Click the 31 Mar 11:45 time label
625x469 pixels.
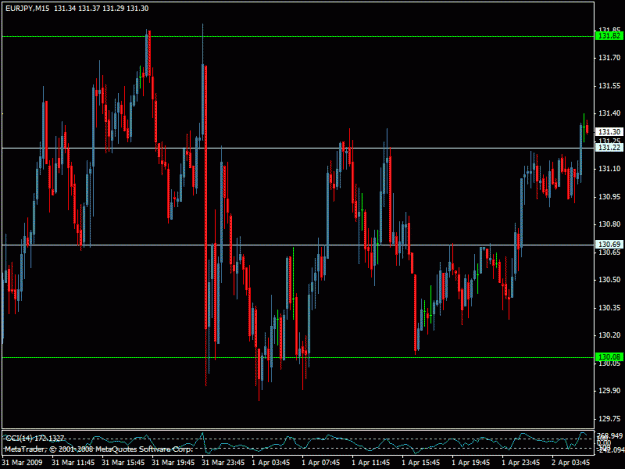73,463
